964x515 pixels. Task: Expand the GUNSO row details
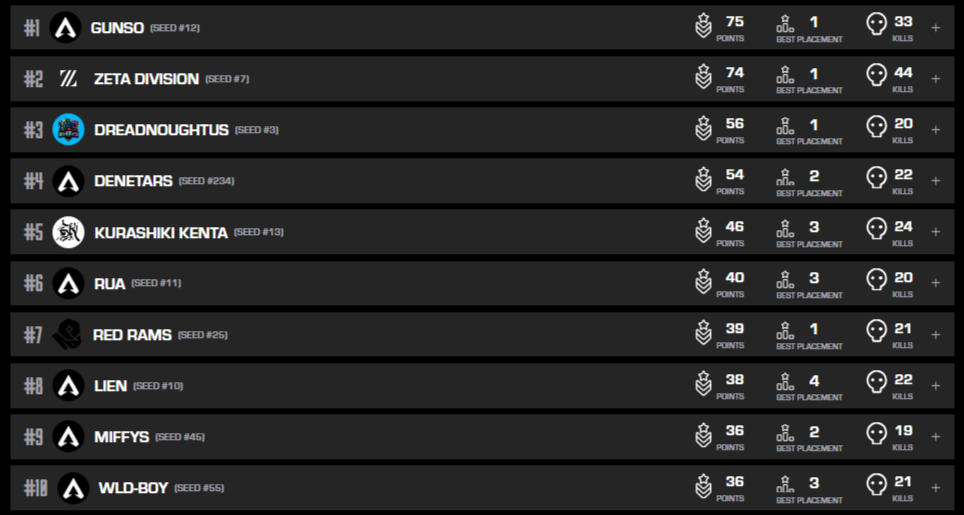click(x=935, y=28)
